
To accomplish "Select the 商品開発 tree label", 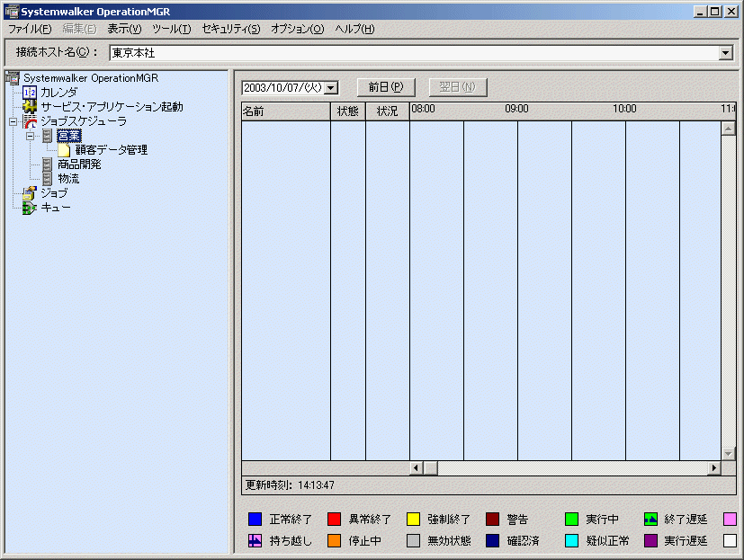I will [x=79, y=164].
